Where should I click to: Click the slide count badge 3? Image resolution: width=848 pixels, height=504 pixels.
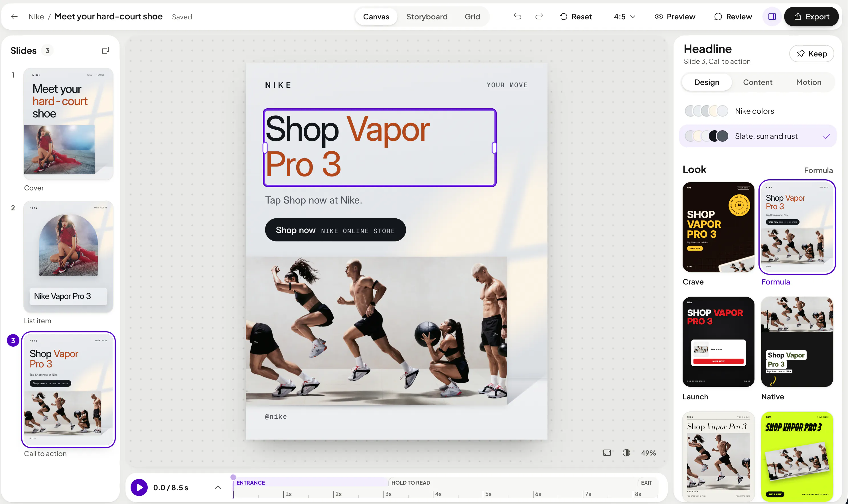[x=48, y=51]
